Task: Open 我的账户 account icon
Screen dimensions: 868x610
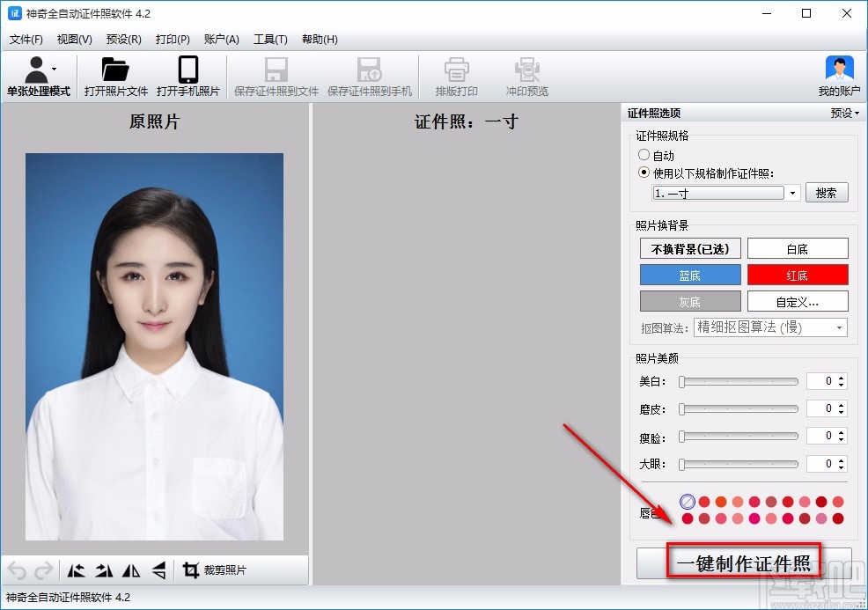Action: 840,70
